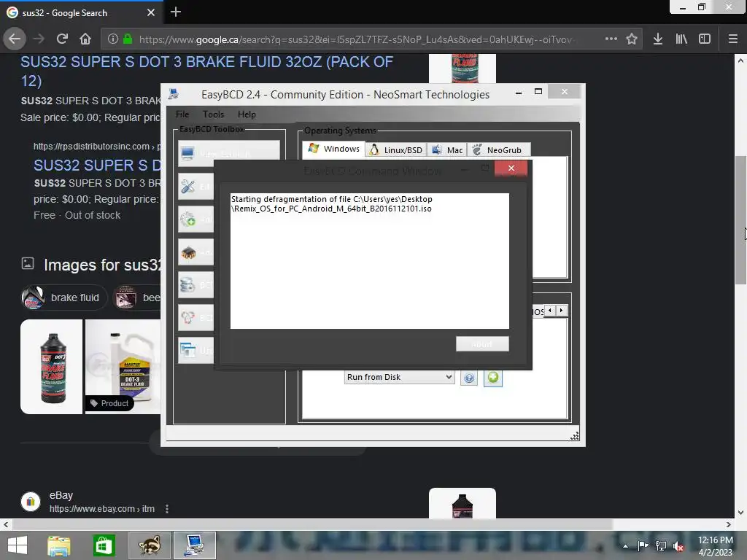
Task: Close the EasyBCD Command Window
Action: click(x=511, y=168)
